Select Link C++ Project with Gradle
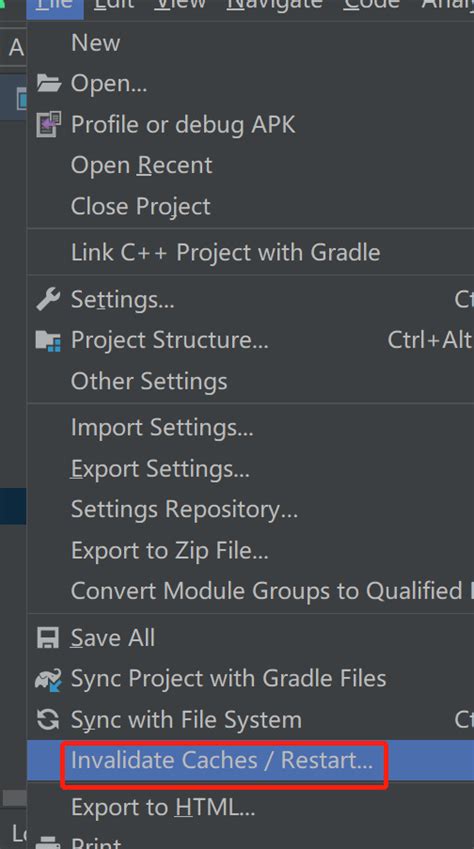Viewport: 474px width, 849px height. click(251, 252)
